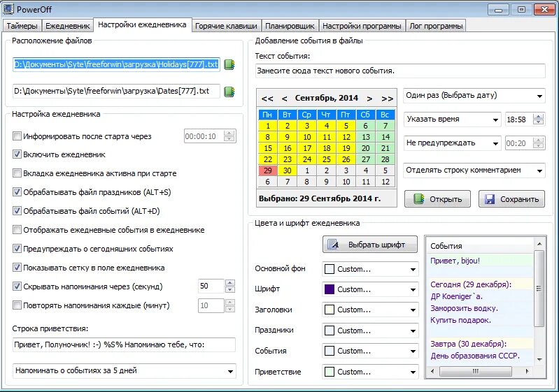559x392 pixels.
Task: Open the 'События' color dropdown
Action: pos(370,351)
